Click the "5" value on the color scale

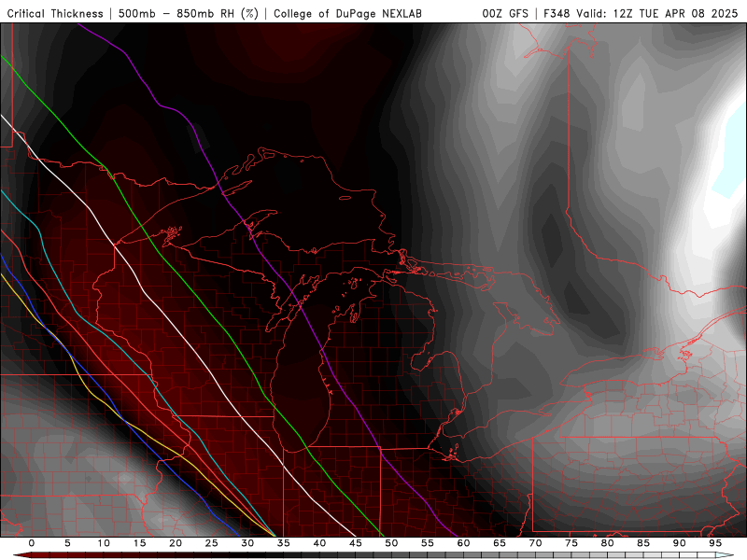tap(67, 543)
